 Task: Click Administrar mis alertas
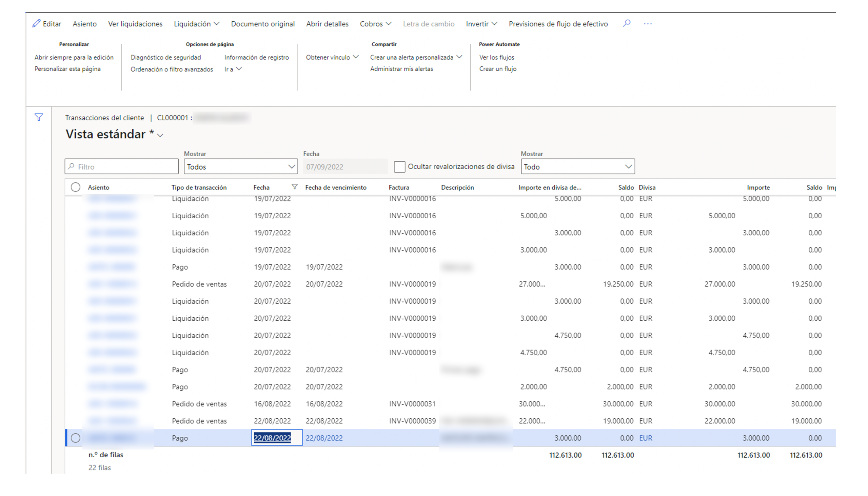click(x=401, y=69)
